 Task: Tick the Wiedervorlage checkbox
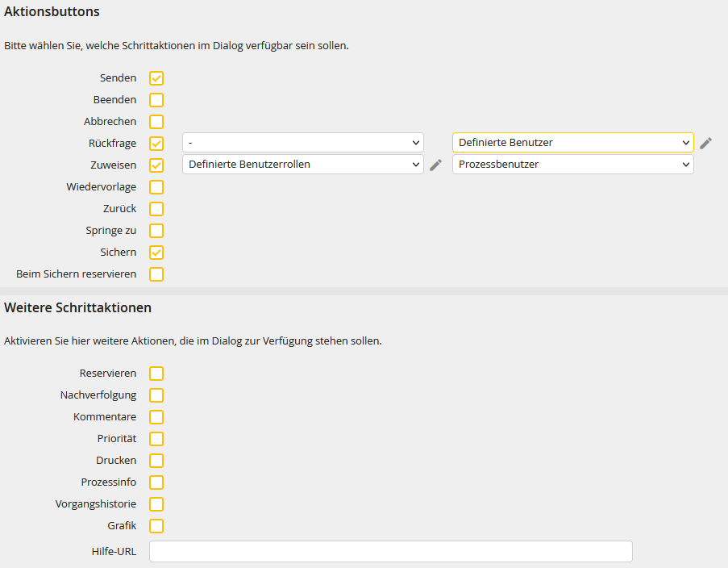(156, 187)
